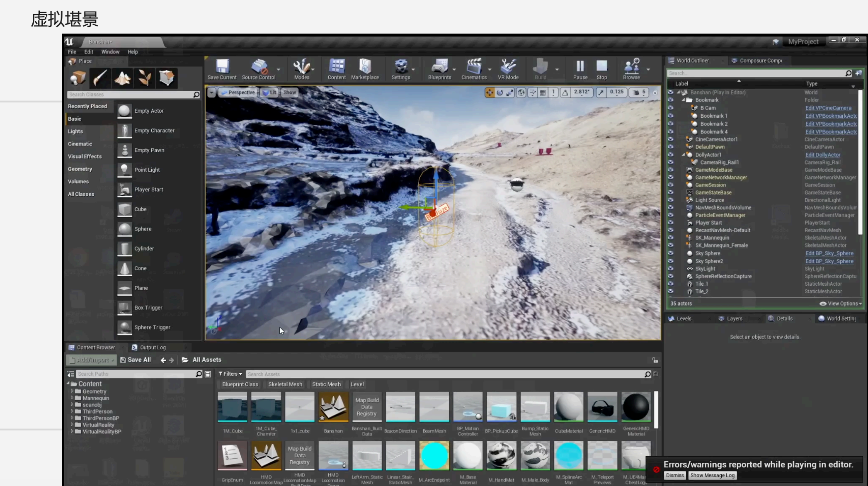Select the Geometry Editing mode cube icon
This screenshot has height=486, width=868.
coord(167,78)
